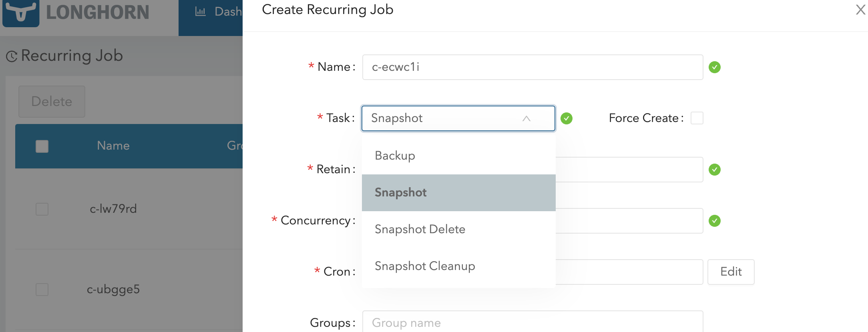
Task: Click the Name column header
Action: [113, 146]
